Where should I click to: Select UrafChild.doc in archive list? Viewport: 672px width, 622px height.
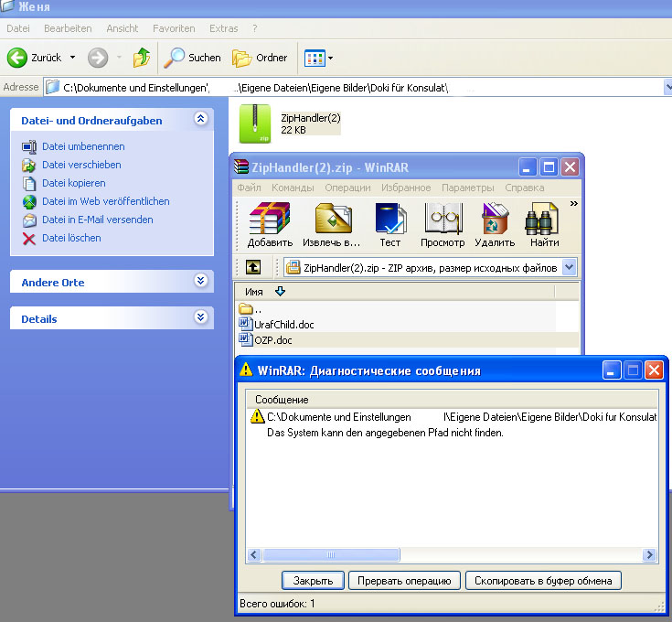coord(276,325)
